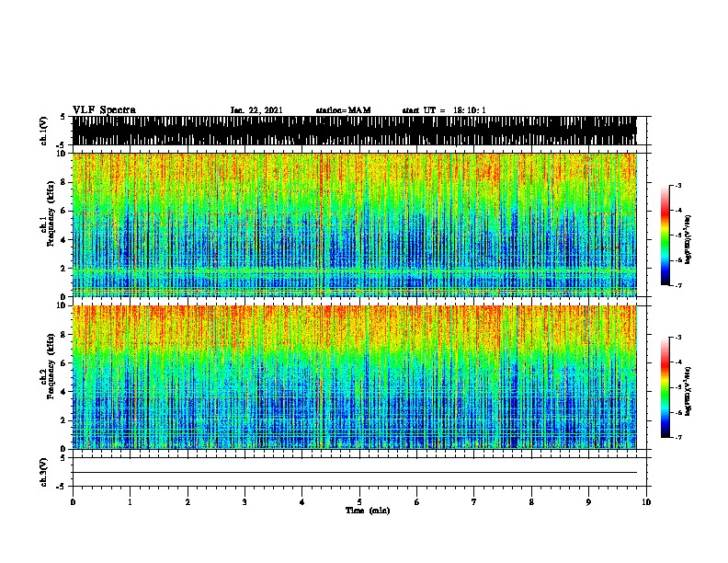Click the log(PSD) label beside ch.2 colorbar
The width and height of the screenshot is (728, 563).
688,391
